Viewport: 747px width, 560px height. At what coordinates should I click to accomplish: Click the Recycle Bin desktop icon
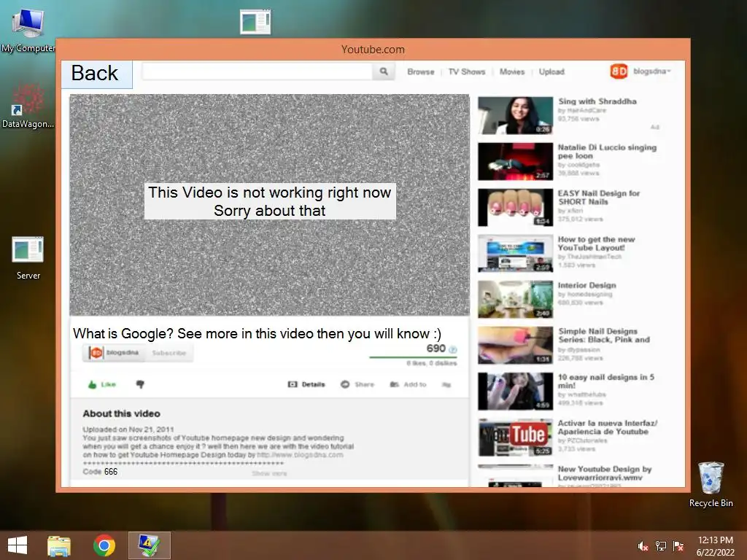coord(711,484)
